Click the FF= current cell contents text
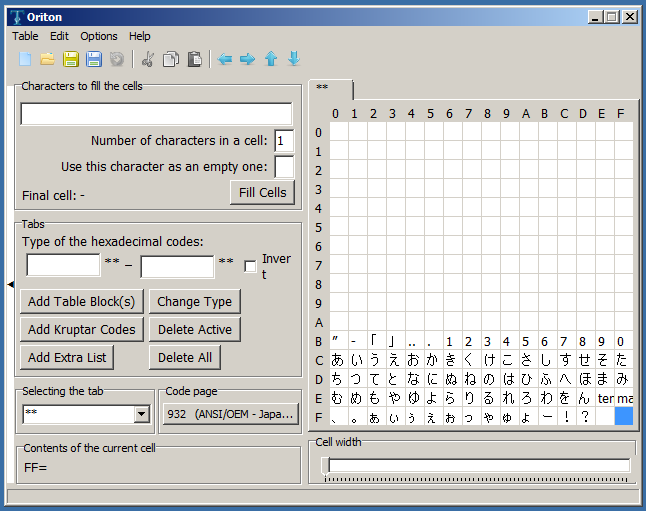Screen dimensions: 646x511 click(x=35, y=468)
